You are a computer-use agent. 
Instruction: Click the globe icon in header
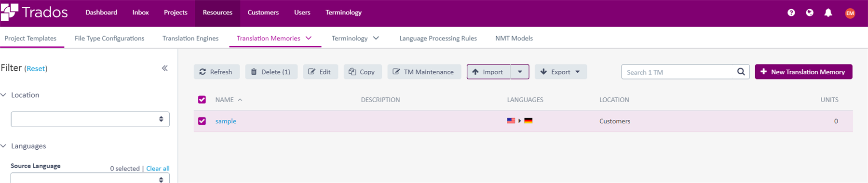pos(810,13)
